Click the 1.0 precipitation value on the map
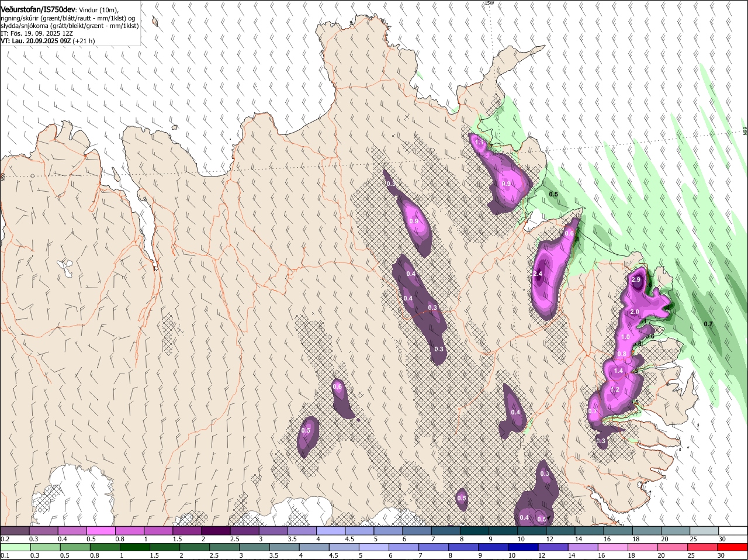The height and width of the screenshot is (560, 748). coord(625,337)
